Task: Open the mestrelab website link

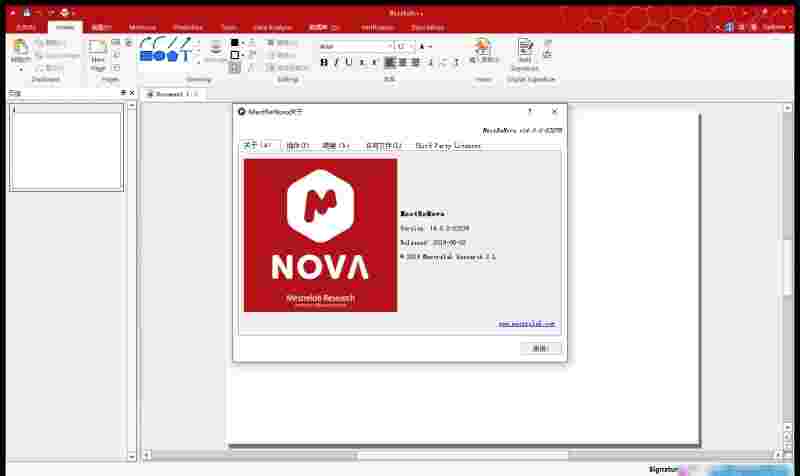Action: point(527,324)
